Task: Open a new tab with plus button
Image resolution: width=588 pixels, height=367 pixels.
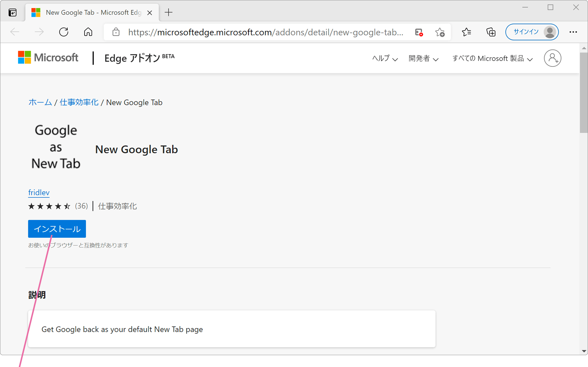Action: pos(169,12)
